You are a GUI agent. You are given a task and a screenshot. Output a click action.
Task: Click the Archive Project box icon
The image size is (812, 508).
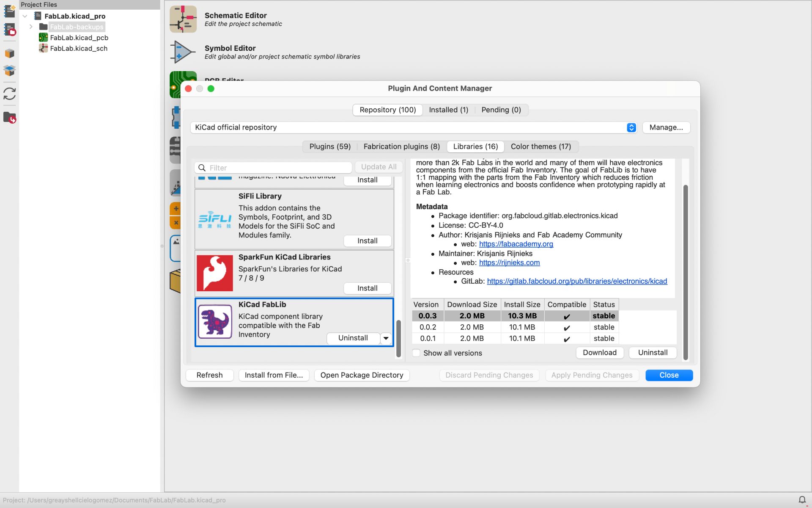pos(9,53)
